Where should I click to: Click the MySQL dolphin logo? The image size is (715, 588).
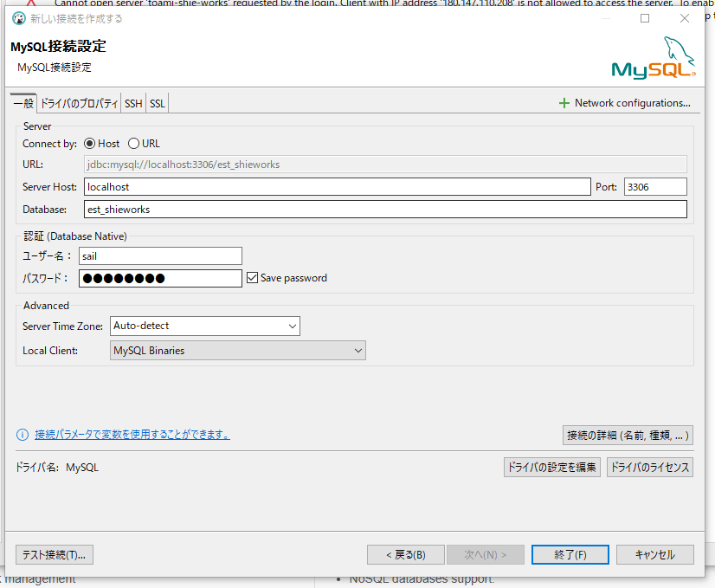(x=654, y=57)
